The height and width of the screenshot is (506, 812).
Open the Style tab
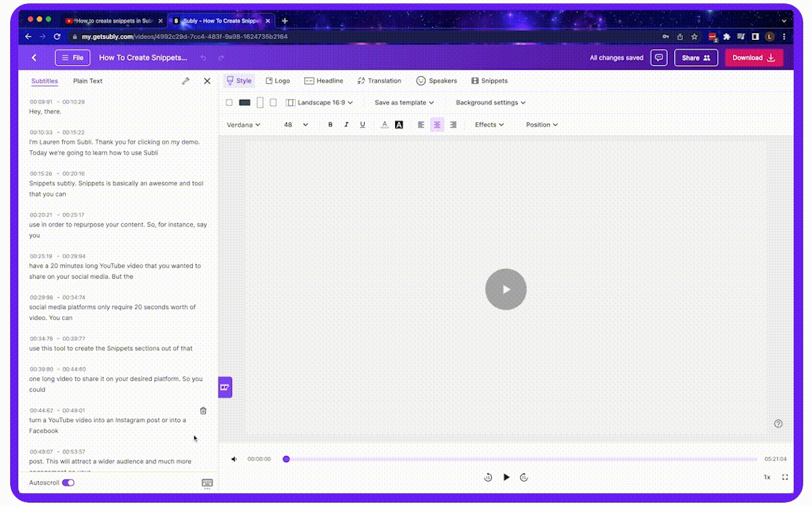239,80
